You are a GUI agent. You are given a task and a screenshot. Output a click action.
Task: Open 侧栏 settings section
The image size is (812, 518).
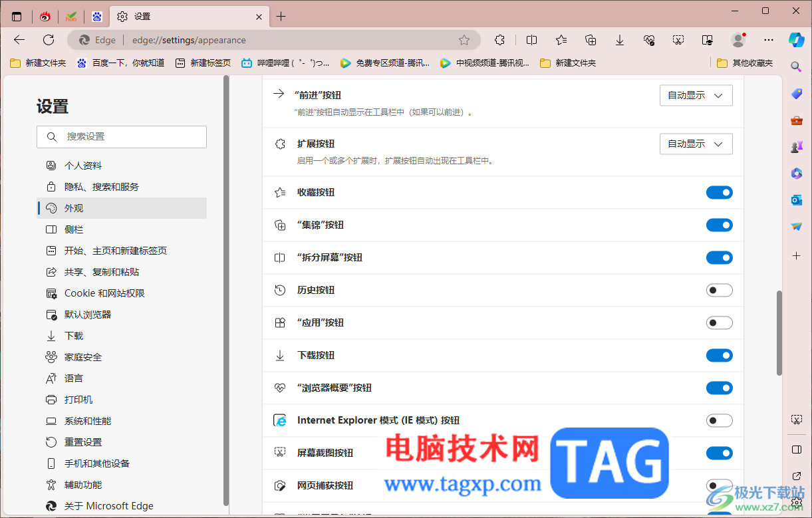(x=122, y=229)
